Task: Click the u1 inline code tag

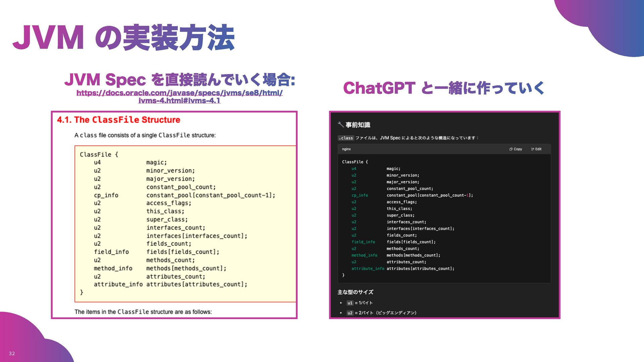Action: click(350, 303)
